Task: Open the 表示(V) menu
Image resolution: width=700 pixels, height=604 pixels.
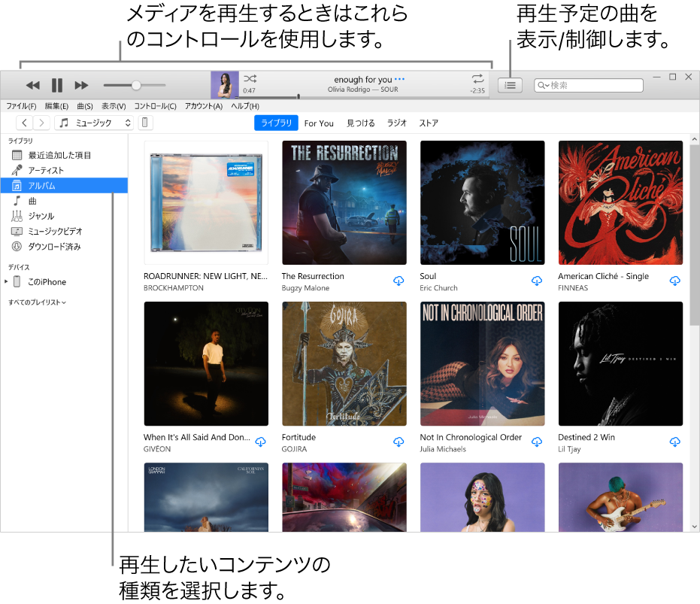Action: (114, 106)
